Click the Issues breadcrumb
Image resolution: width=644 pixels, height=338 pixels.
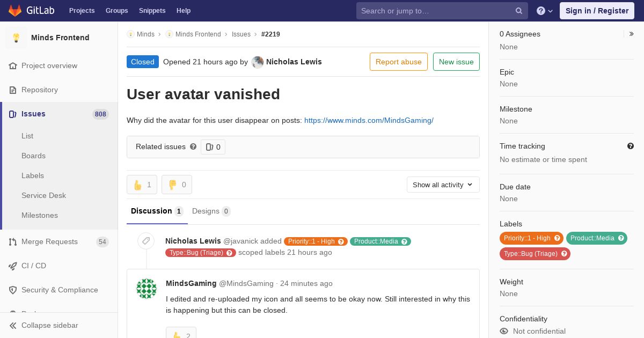(241, 34)
